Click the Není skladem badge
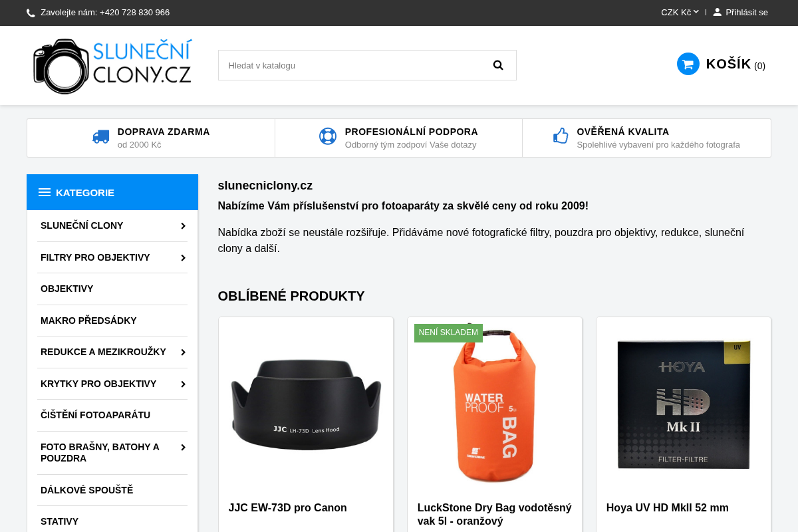798x532 pixels. click(x=448, y=332)
